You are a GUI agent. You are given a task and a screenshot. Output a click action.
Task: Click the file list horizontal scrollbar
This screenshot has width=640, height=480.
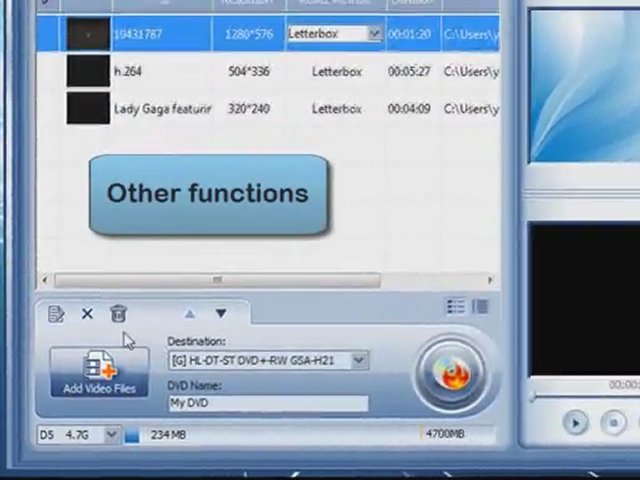click(x=217, y=281)
